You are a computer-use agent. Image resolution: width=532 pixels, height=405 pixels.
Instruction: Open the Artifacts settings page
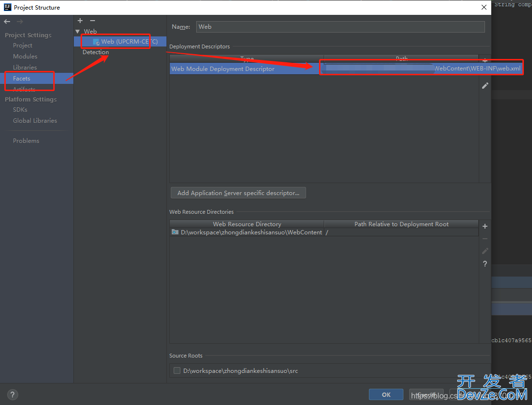point(24,89)
